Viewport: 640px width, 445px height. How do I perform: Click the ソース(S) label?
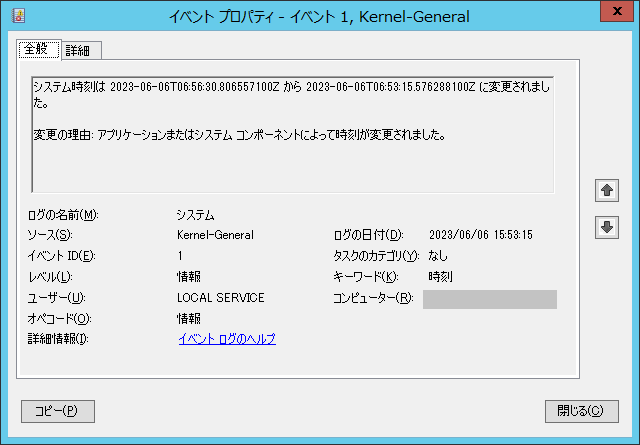click(50, 235)
